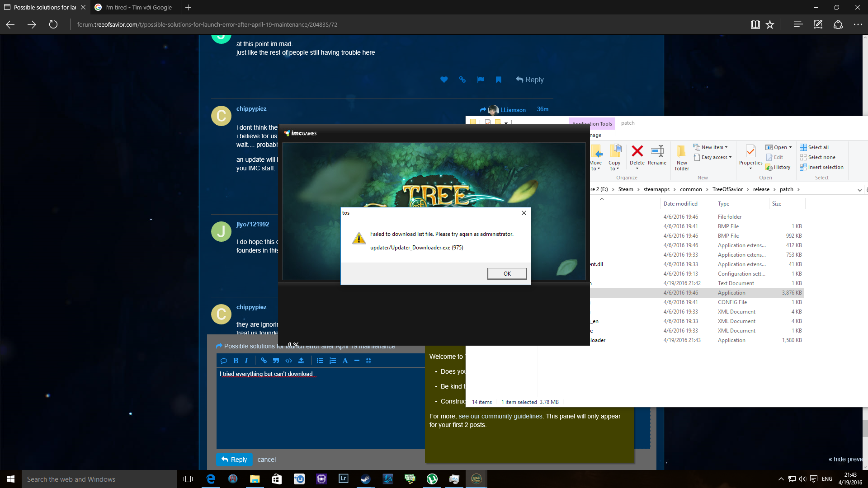Like the post with the heart icon

pyautogui.click(x=444, y=80)
